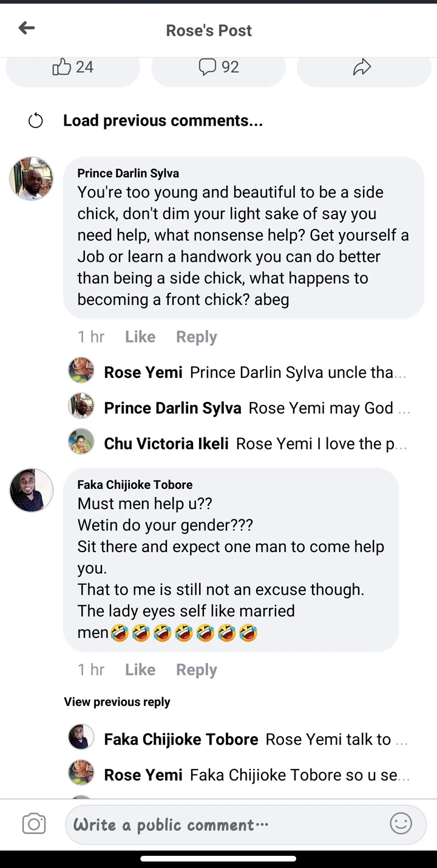Expand Load previous comments

coord(163,121)
